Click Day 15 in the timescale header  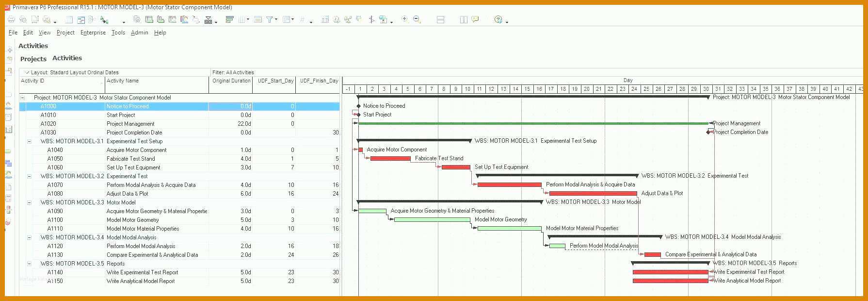click(x=527, y=89)
